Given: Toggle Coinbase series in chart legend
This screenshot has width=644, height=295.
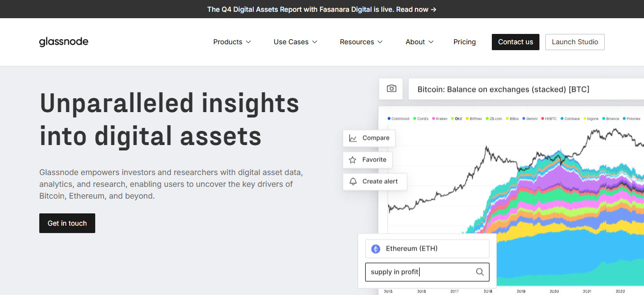Looking at the screenshot, I should [571, 118].
